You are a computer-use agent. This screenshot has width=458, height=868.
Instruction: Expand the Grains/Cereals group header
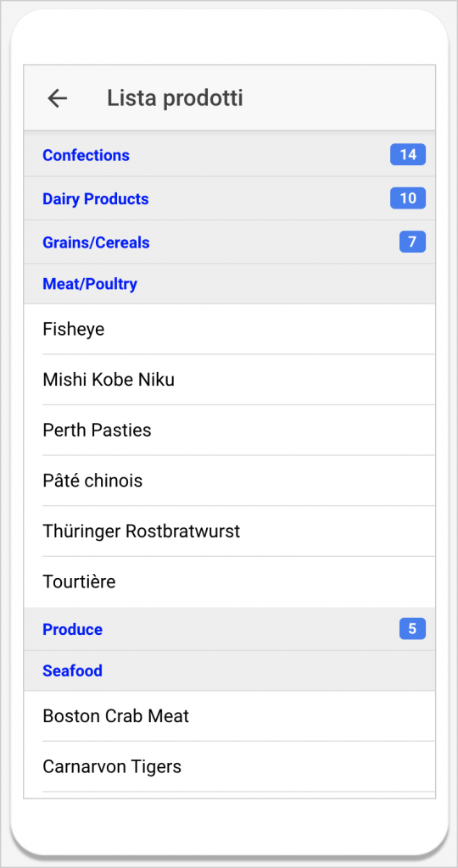tap(229, 242)
